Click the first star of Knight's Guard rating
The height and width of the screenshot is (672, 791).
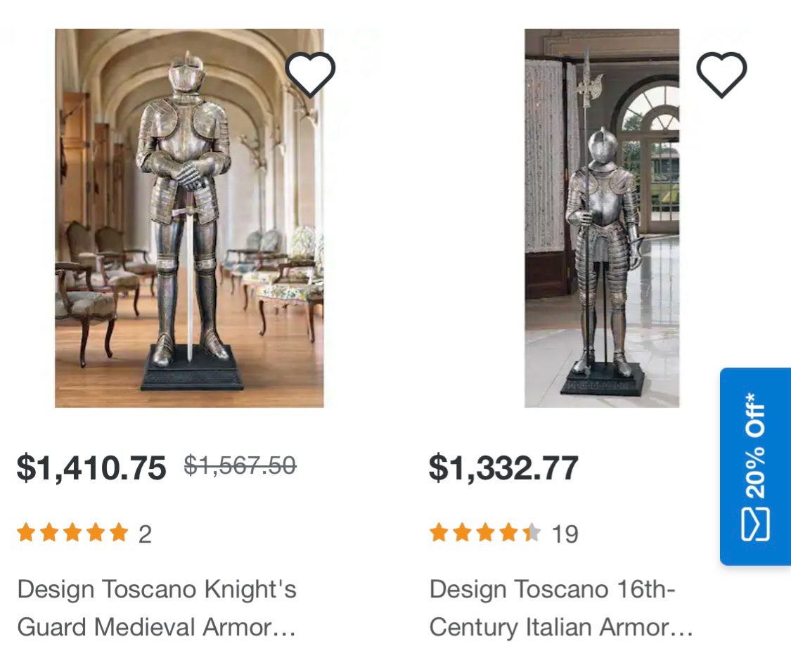(27, 533)
